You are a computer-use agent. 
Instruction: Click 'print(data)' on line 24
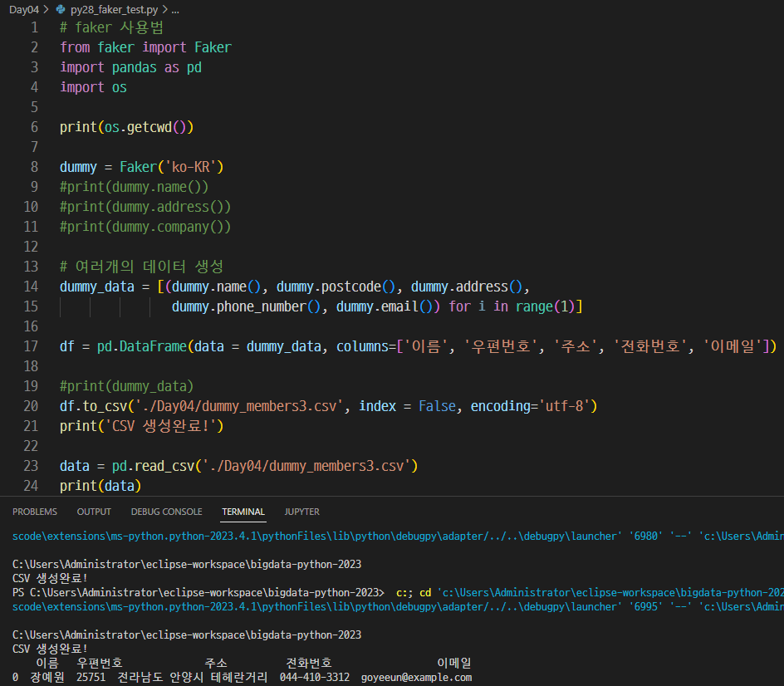coord(100,486)
